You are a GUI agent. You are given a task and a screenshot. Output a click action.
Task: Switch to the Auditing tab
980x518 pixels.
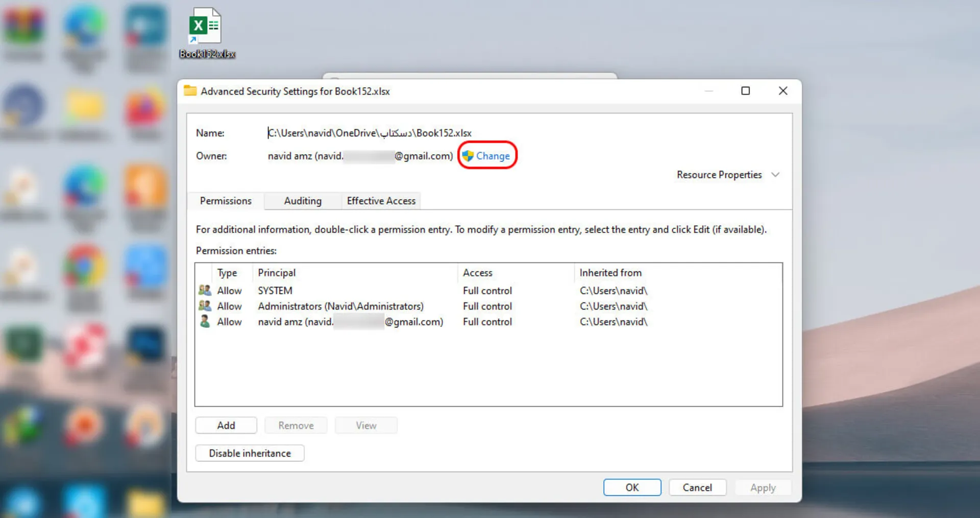click(303, 201)
